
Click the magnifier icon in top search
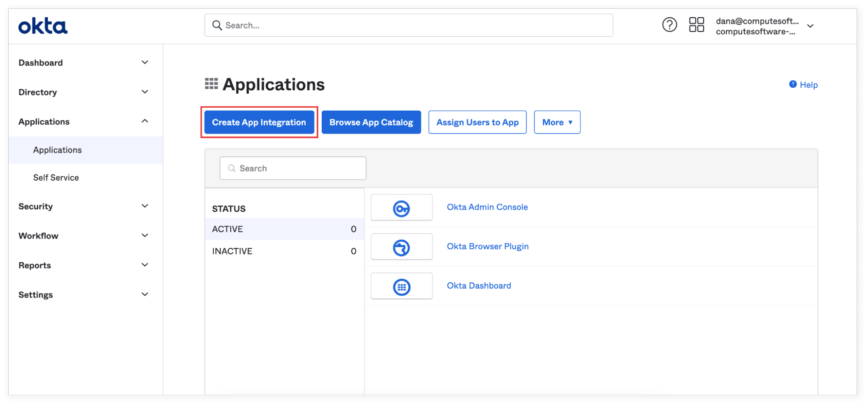tap(217, 26)
